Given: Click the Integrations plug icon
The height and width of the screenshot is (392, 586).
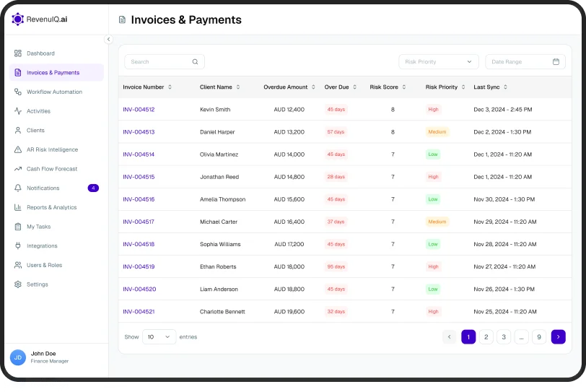Looking at the screenshot, I should [x=18, y=246].
